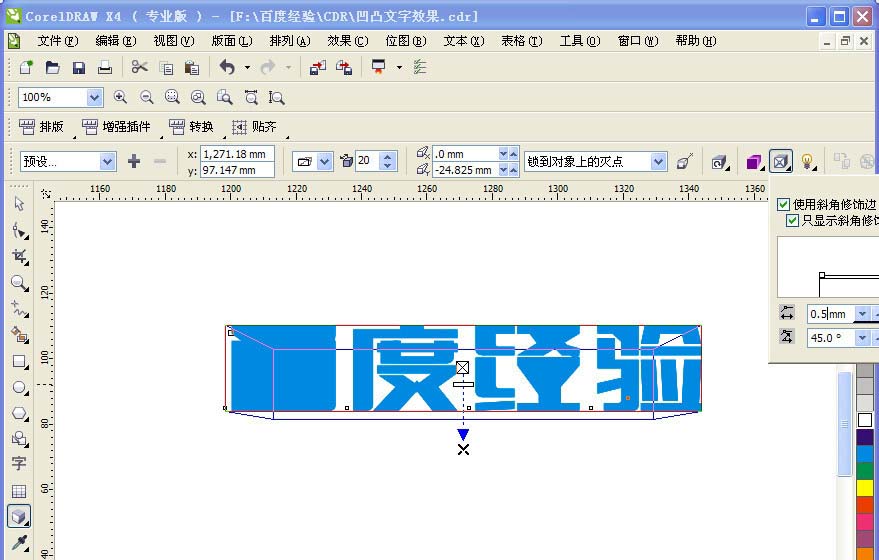Open 贴齐 snapping button
879x560 pixels.
point(255,127)
